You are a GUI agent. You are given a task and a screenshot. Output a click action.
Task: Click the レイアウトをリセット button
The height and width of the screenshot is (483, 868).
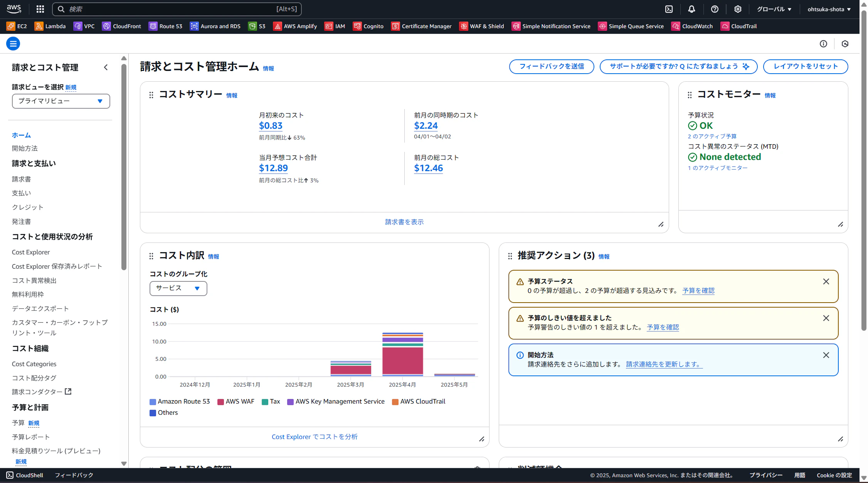point(806,66)
